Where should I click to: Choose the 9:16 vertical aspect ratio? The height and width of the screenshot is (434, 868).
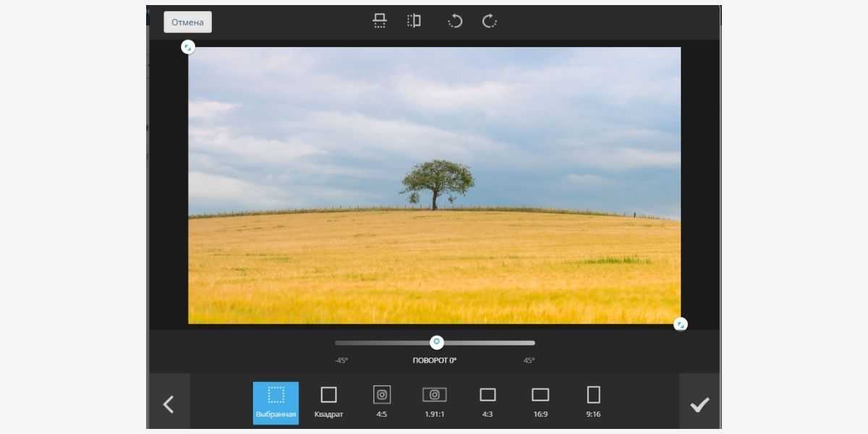click(x=593, y=402)
